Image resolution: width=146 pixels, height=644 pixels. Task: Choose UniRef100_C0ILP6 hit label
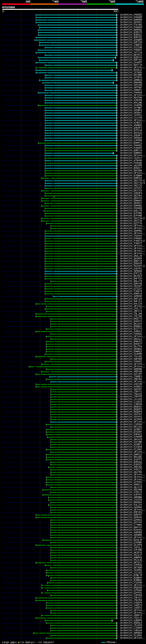tap(131, 118)
